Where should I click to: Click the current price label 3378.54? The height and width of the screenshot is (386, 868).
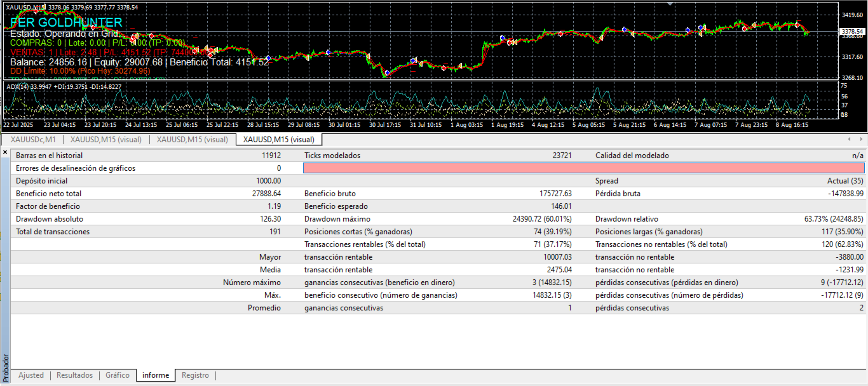click(x=852, y=31)
